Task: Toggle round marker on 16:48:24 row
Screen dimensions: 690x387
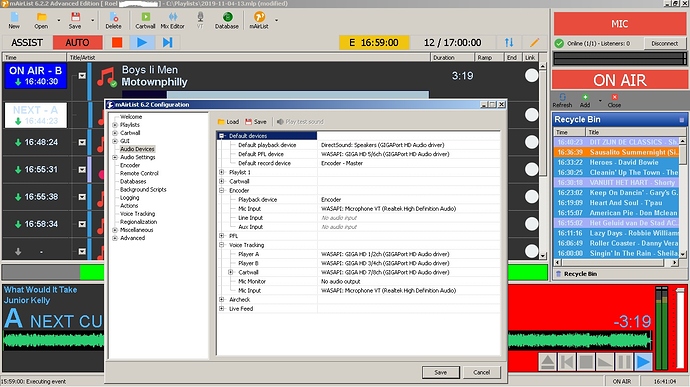Action: (x=532, y=142)
